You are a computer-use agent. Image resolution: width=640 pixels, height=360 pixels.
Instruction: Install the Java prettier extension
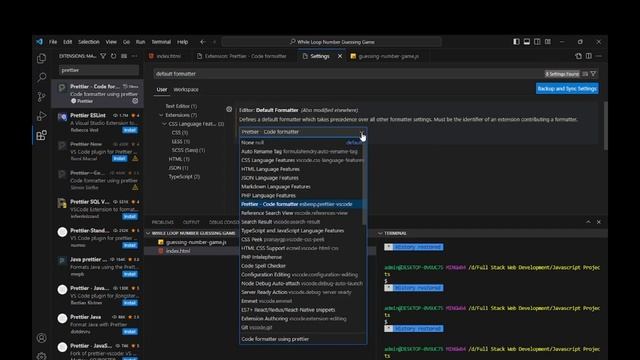click(130, 274)
